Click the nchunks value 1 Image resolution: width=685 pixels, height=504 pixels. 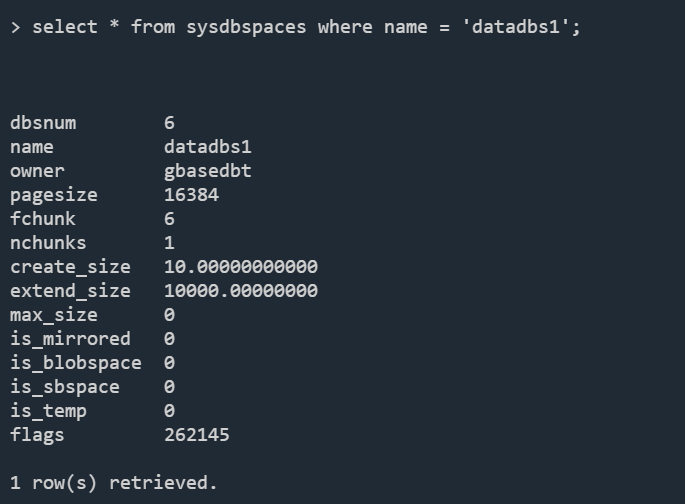170,243
